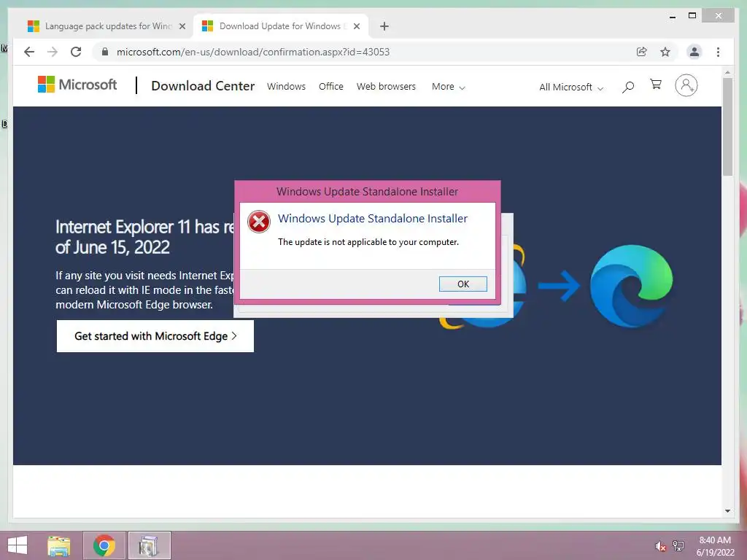
Task: Click the Chrome forward arrow
Action: pyautogui.click(x=53, y=52)
